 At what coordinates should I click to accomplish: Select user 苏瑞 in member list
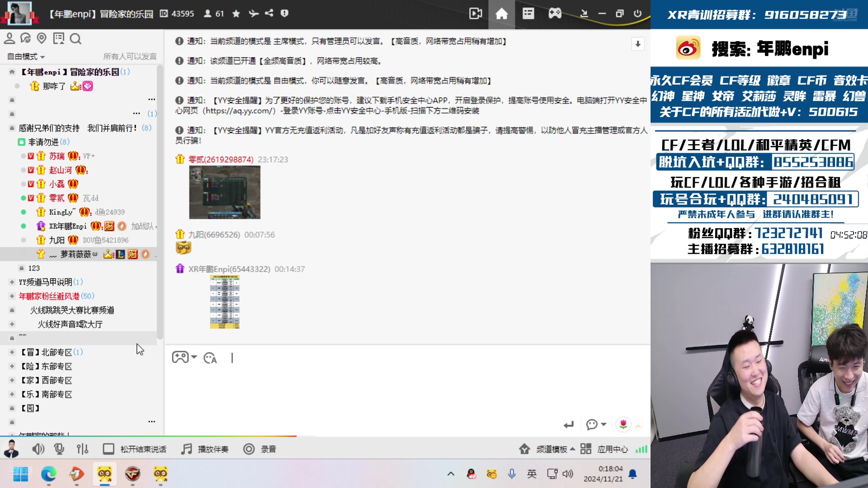(x=57, y=156)
